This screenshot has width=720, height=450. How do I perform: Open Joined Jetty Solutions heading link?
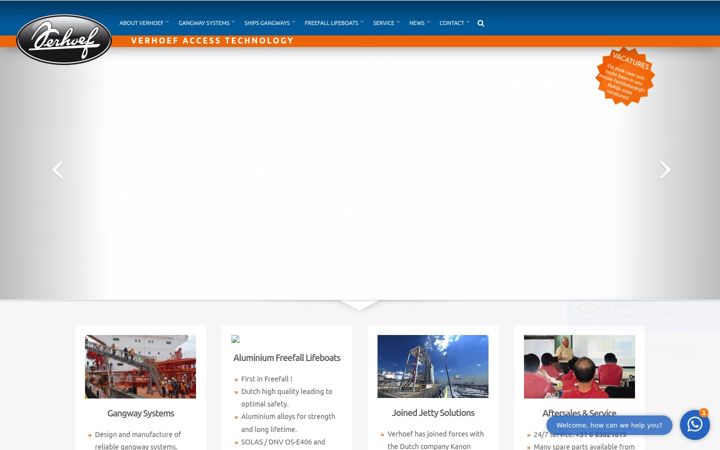(x=433, y=413)
